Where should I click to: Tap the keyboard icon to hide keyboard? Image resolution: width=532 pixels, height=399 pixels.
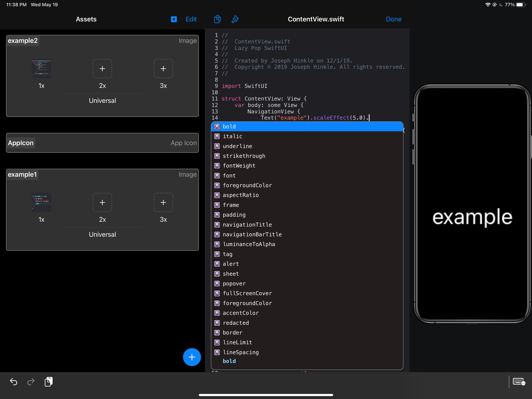tap(519, 382)
